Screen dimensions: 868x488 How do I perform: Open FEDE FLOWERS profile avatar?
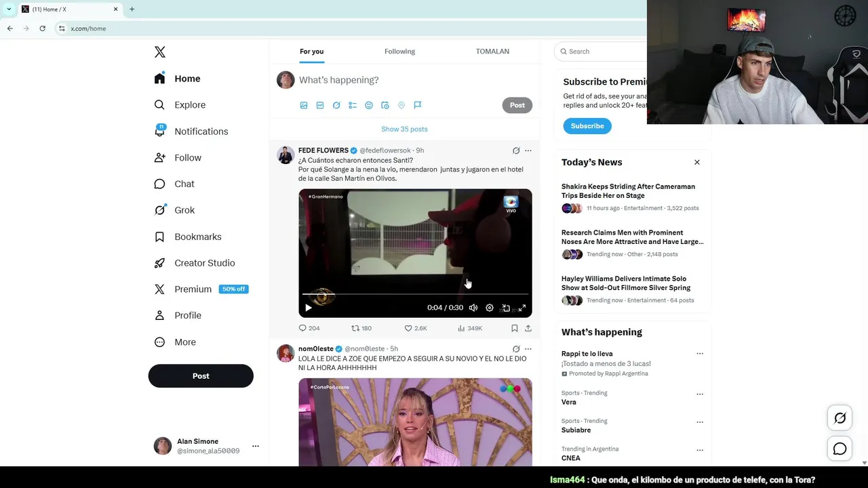pos(285,155)
